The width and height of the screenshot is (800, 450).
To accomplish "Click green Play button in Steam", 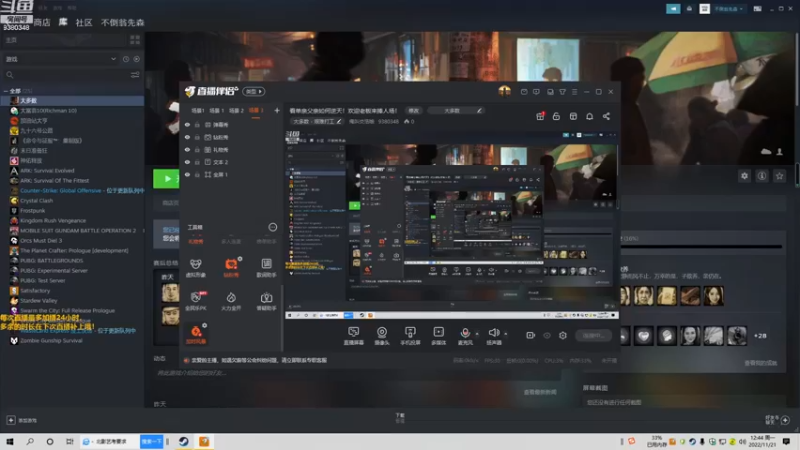I will [166, 179].
